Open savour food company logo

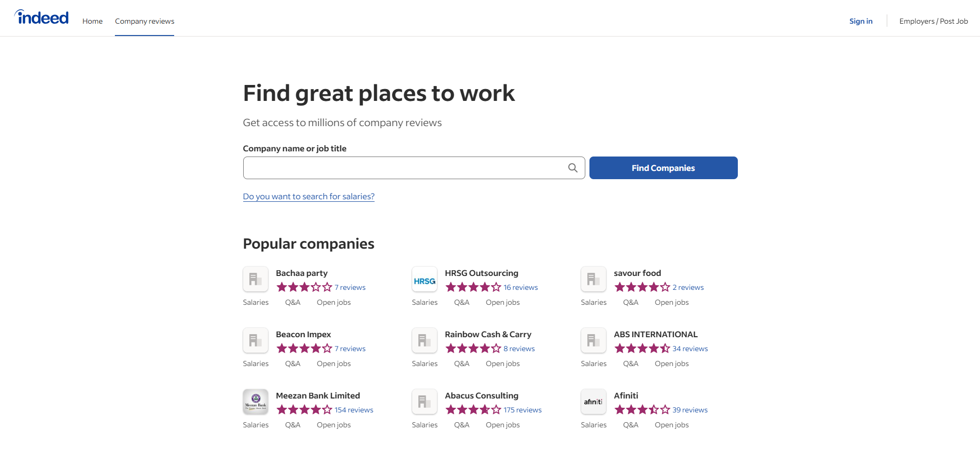[x=594, y=279]
